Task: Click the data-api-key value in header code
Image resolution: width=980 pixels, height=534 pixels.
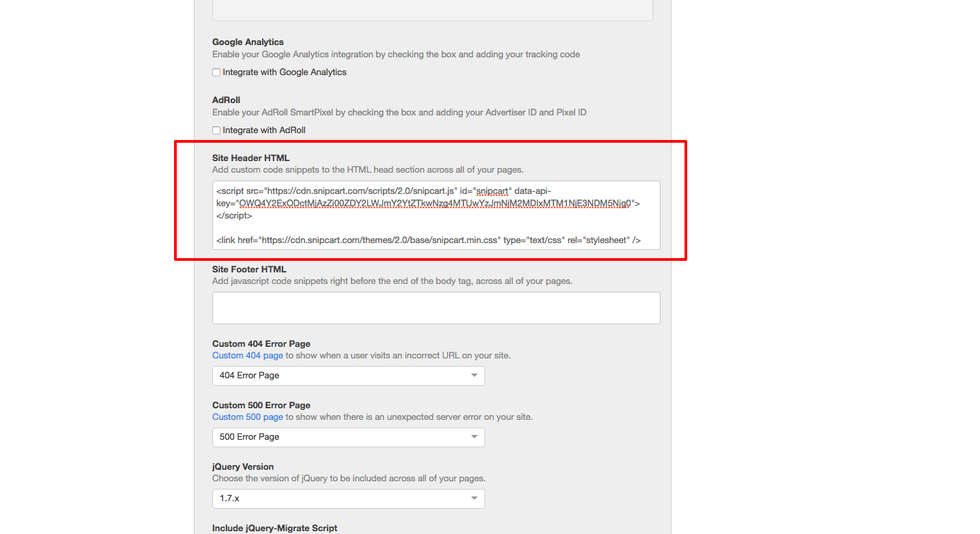Action: (435, 203)
